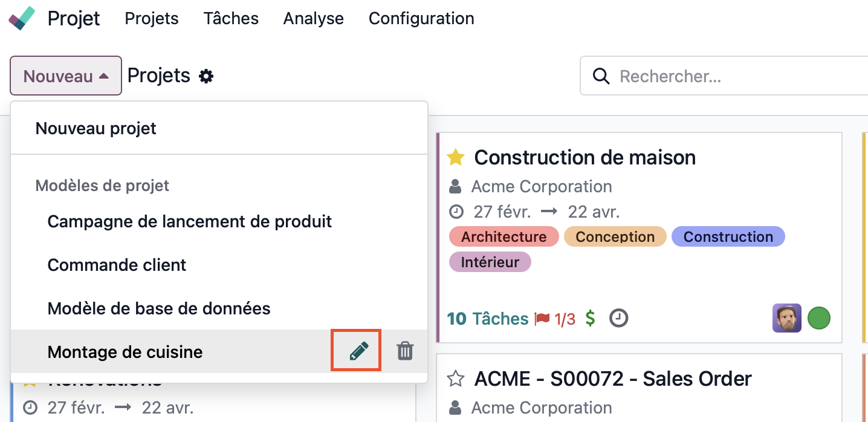This screenshot has height=422, width=868.
Task: Open the clock activity icon on Construction card
Action: [x=618, y=318]
